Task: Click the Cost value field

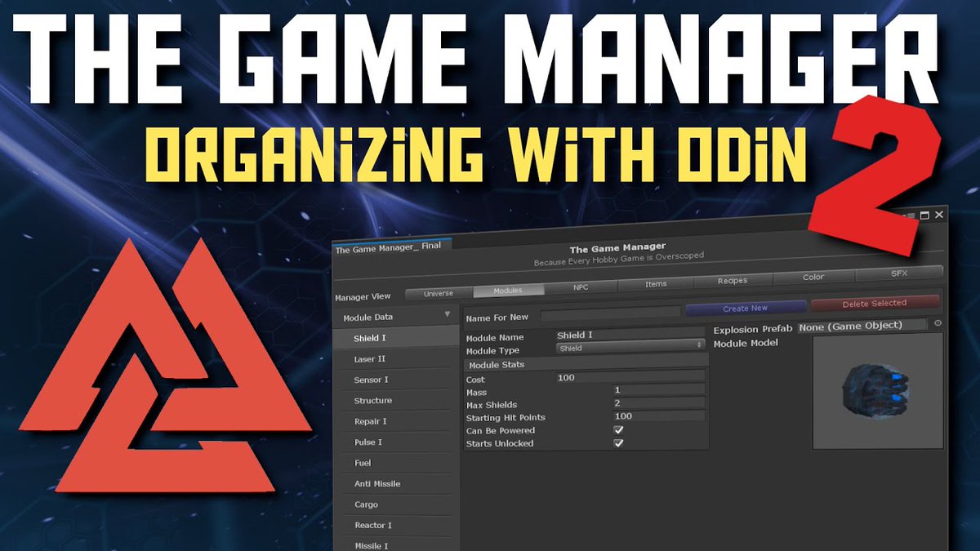Action: 630,377
